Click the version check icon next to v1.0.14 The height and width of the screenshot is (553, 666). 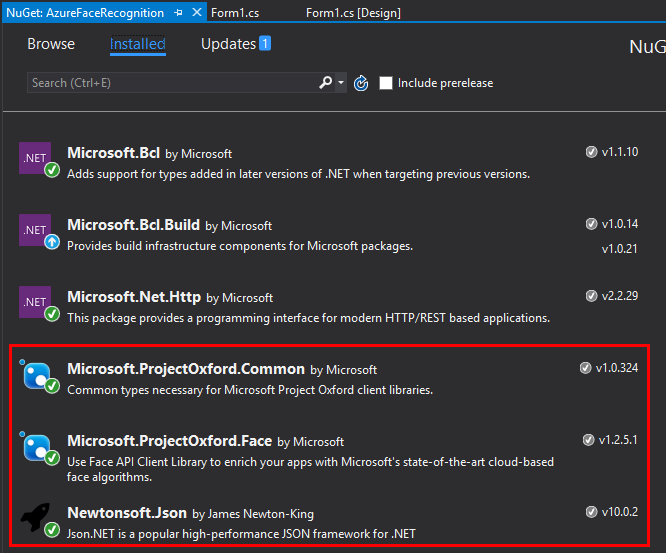coord(591,224)
